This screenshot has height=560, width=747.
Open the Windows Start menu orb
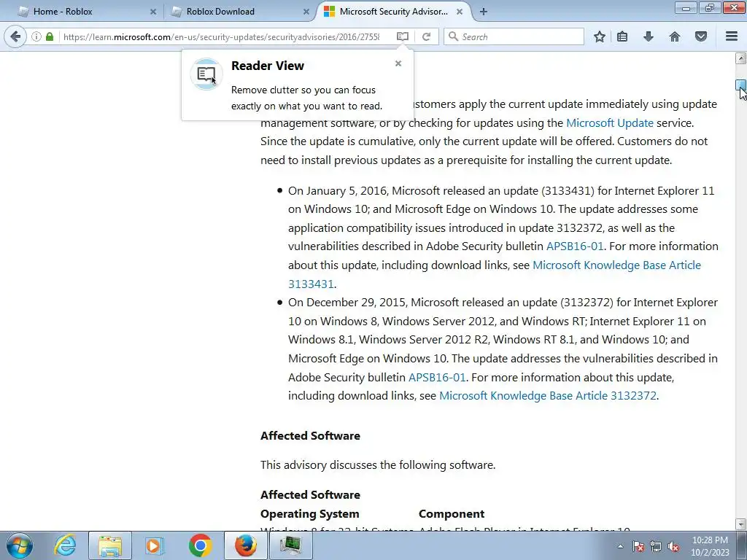click(x=20, y=545)
